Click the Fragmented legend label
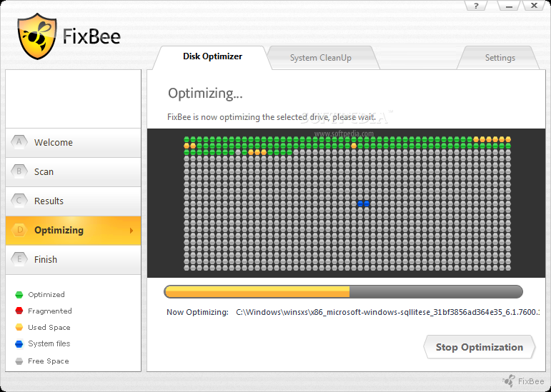This screenshot has height=392, width=551. click(50, 311)
